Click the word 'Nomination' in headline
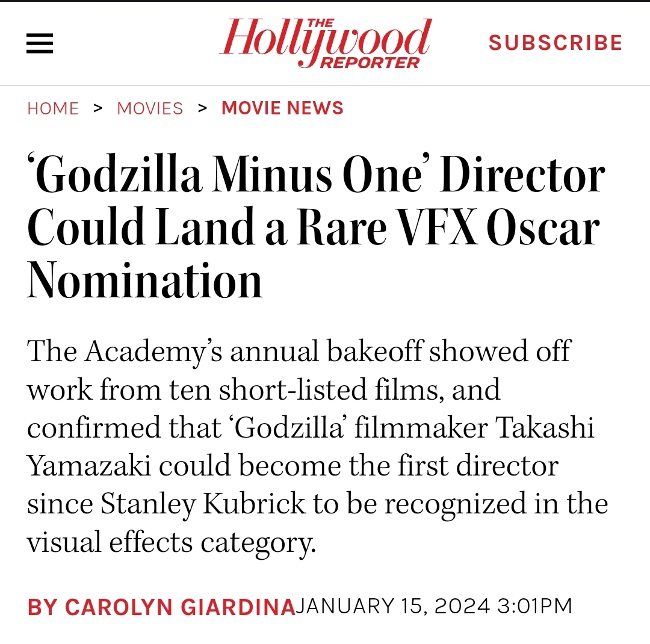Image resolution: width=650 pixels, height=644 pixels. pyautogui.click(x=145, y=281)
